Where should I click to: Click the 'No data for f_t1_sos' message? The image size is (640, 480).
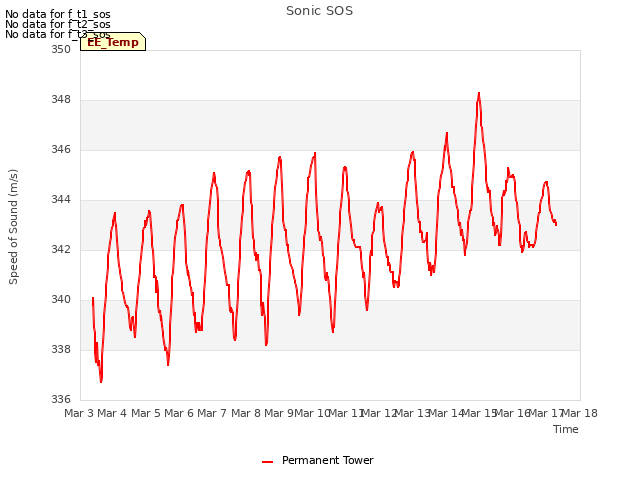pyautogui.click(x=58, y=14)
